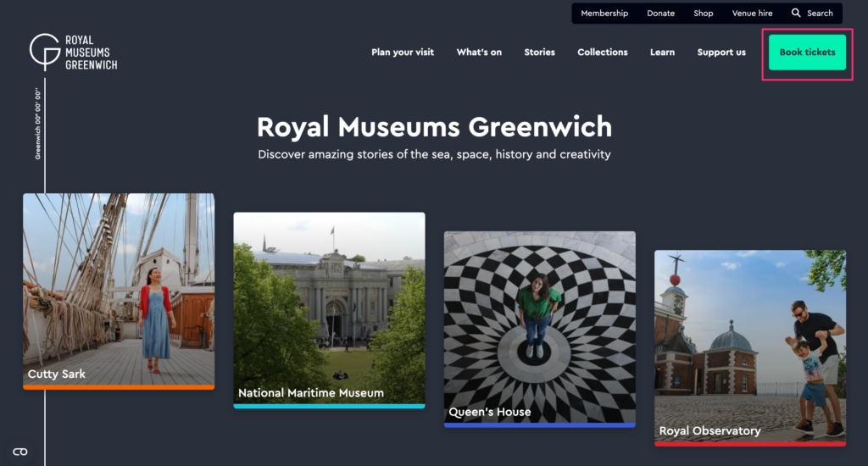Viewport: 868px width, 466px height.
Task: Click the vertical Greenwich 00° 00' 00'' text
Action: tap(37, 124)
